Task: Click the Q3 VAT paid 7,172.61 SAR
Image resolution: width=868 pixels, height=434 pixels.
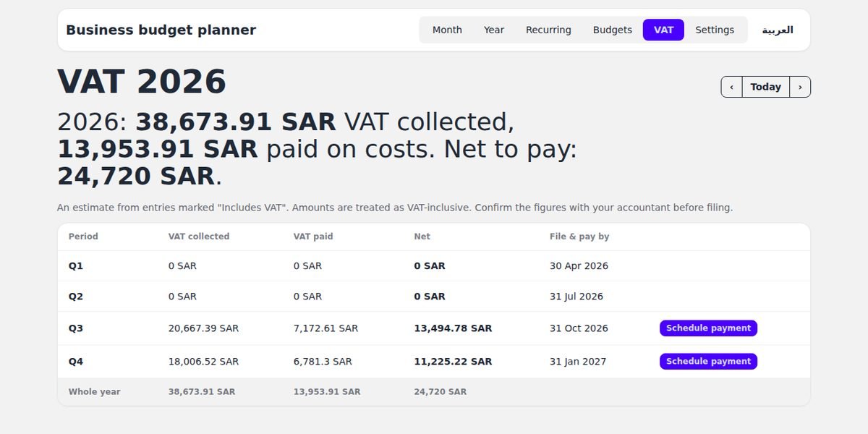Action: tap(325, 328)
